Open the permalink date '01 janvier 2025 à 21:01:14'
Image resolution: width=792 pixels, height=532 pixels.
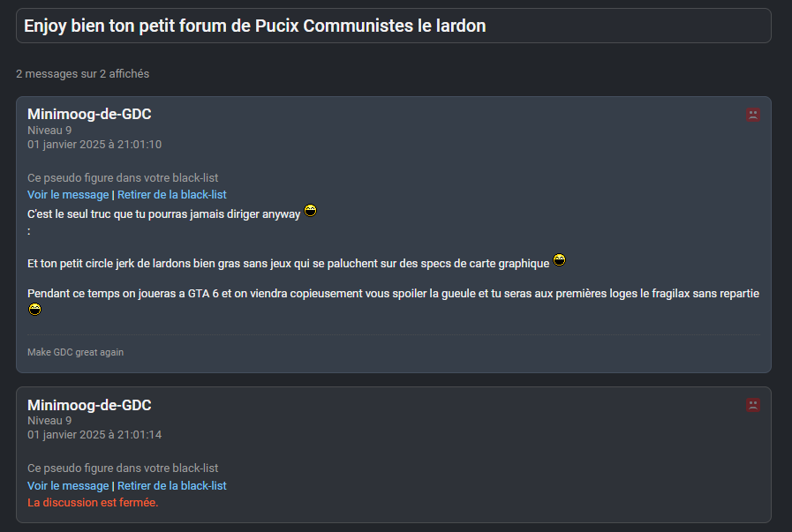click(94, 435)
